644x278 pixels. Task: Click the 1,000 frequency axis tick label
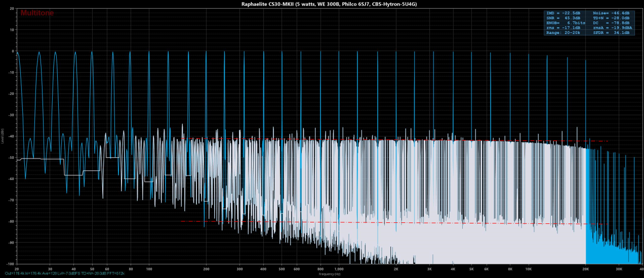tap(339, 269)
